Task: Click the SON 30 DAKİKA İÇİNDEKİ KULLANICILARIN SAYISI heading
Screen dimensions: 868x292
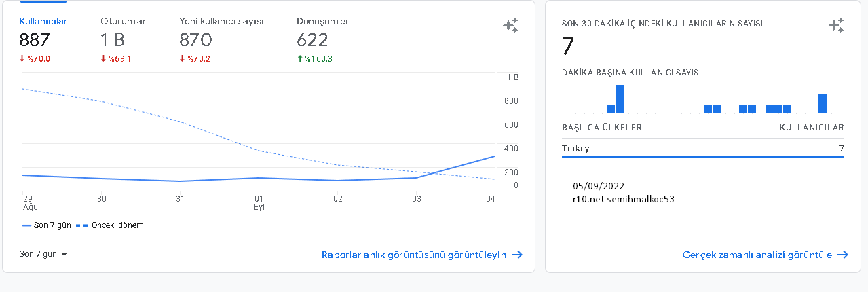Action: coord(662,24)
